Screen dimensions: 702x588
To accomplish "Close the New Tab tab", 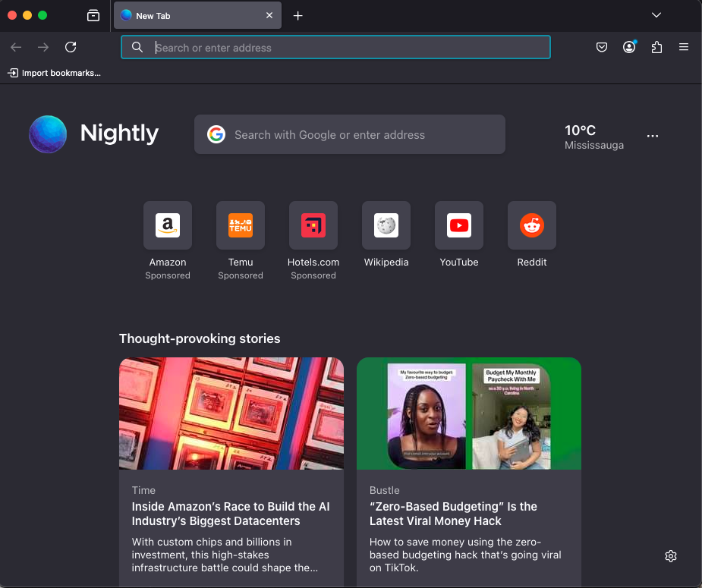I will tap(269, 16).
